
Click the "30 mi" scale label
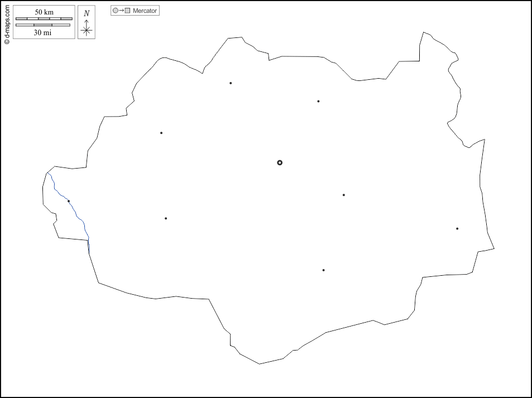(x=42, y=32)
